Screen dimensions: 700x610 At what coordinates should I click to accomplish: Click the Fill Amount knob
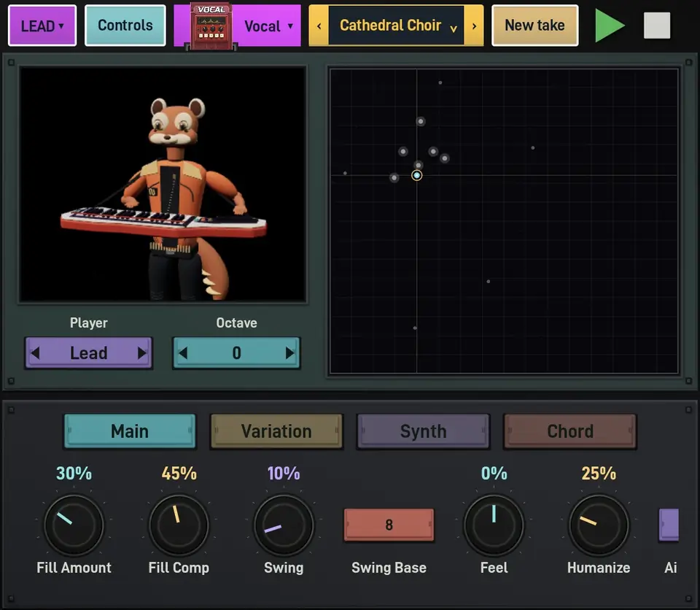[x=74, y=525]
